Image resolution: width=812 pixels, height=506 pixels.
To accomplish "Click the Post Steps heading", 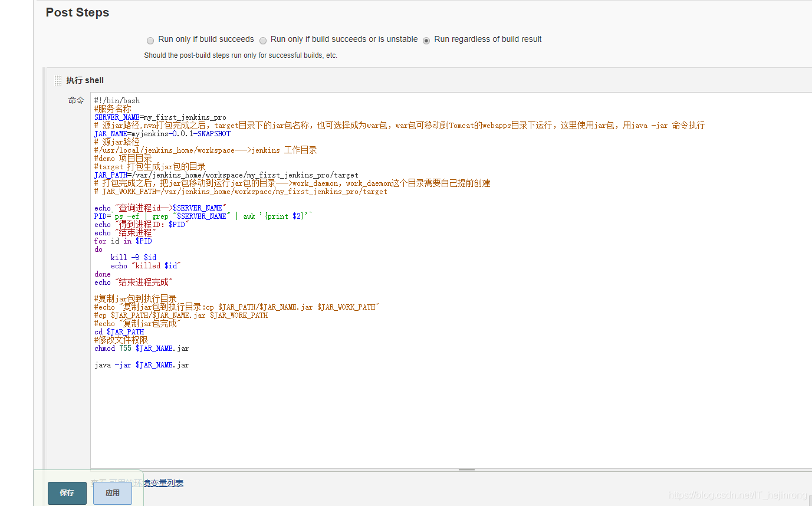I will 77,12.
